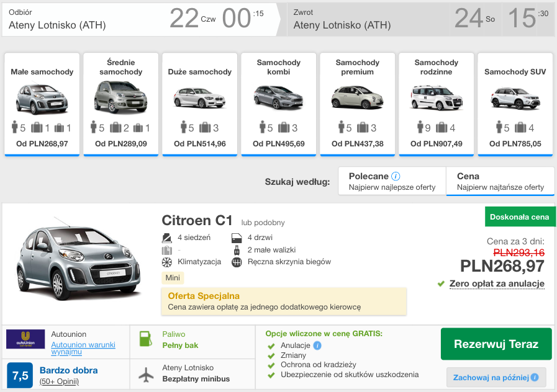This screenshot has width=557, height=392.
Task: Click the Pełny bak fuel policy text
Action: 180,345
